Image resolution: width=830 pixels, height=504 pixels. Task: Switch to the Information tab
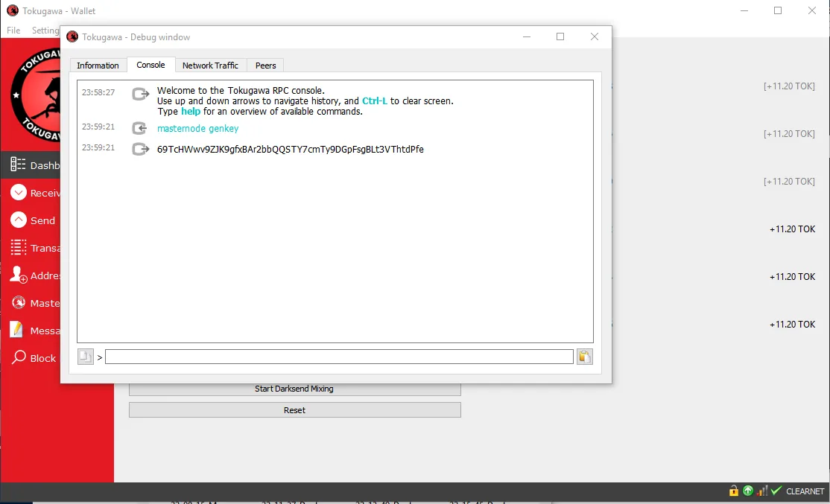click(x=98, y=65)
